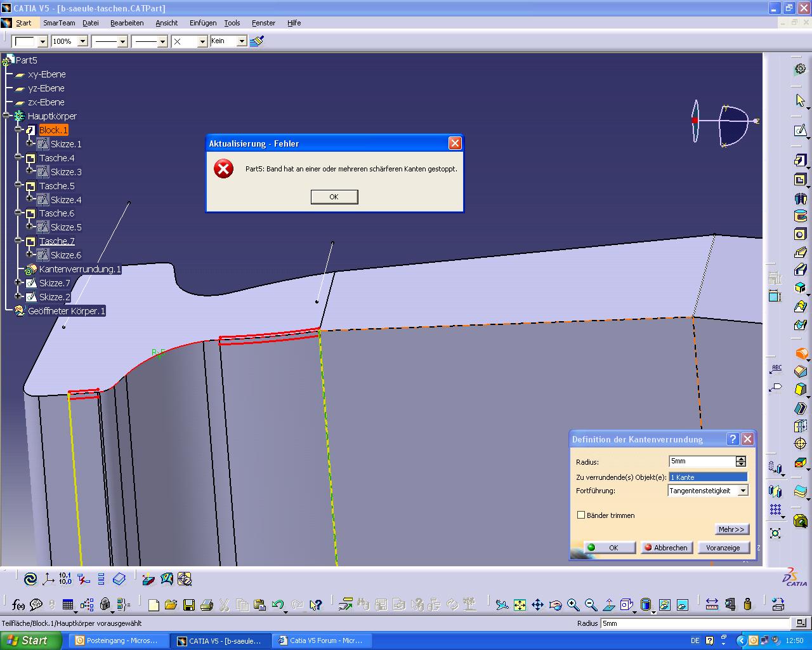The width and height of the screenshot is (812, 650).
Task: Click the zoom in magnifier icon
Action: click(x=573, y=605)
